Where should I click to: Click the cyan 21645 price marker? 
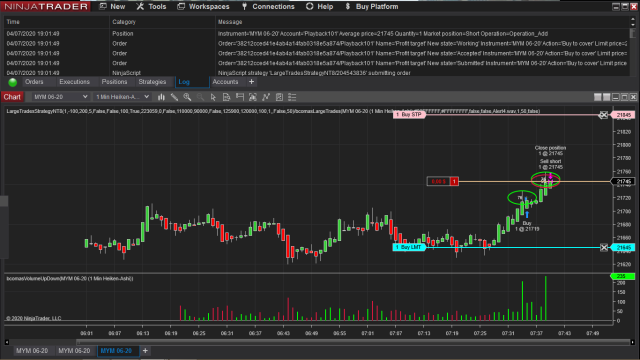tap(623, 247)
